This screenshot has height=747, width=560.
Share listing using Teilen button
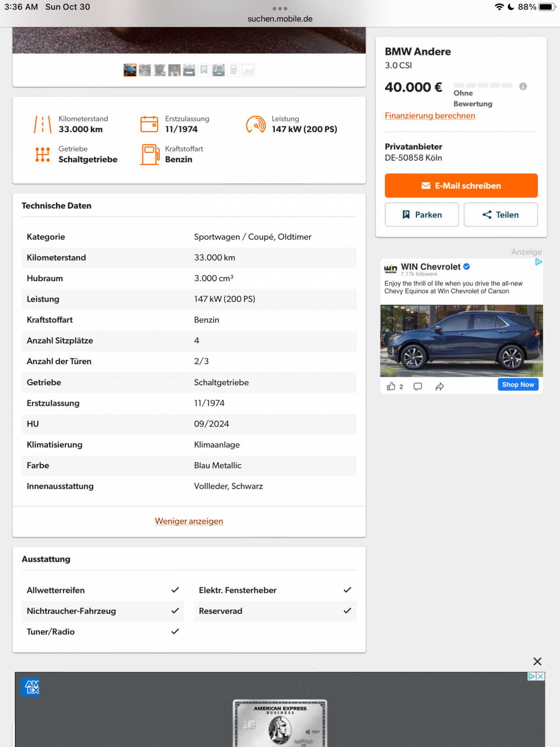click(500, 215)
